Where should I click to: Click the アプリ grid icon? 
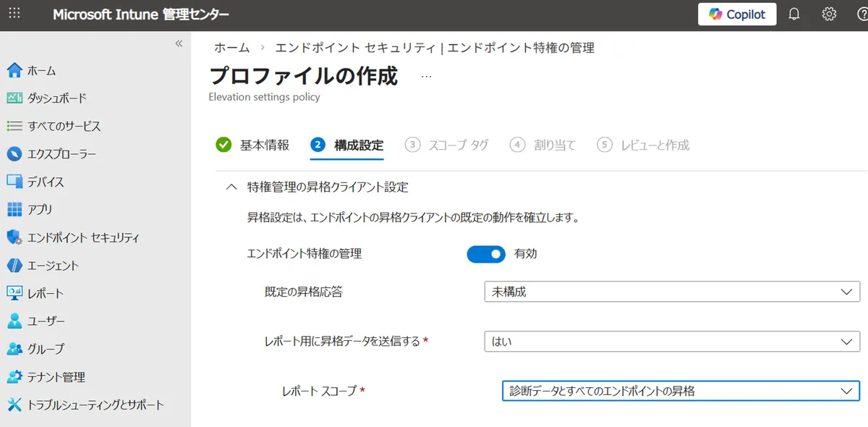tap(14, 209)
